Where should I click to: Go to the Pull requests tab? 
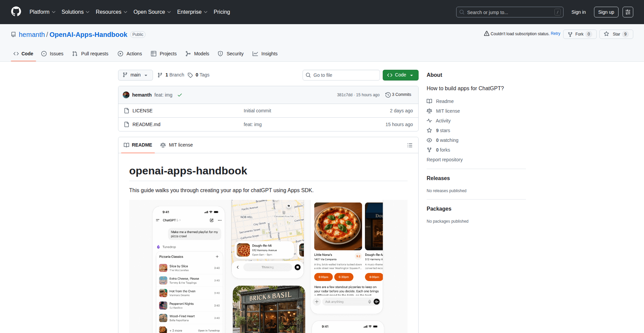(x=91, y=54)
